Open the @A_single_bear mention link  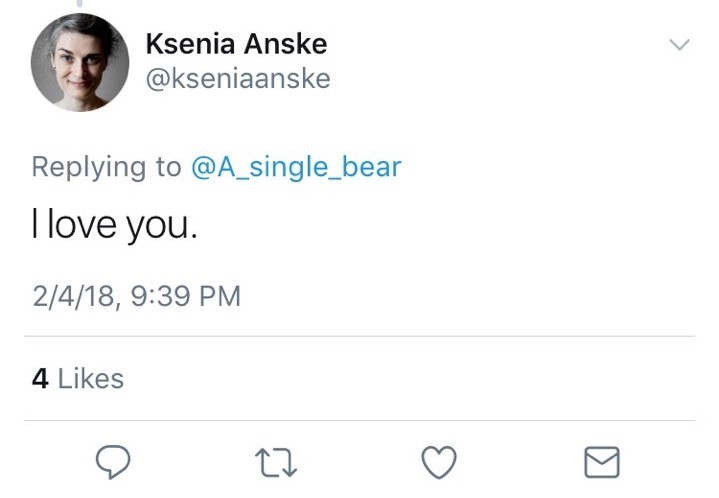click(x=295, y=166)
